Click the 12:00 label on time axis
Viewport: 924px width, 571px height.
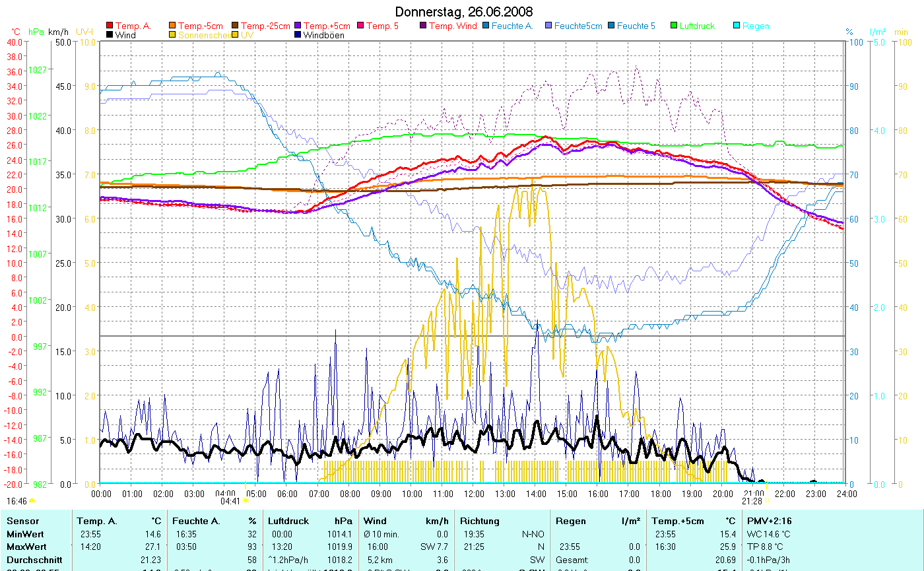coord(473,494)
